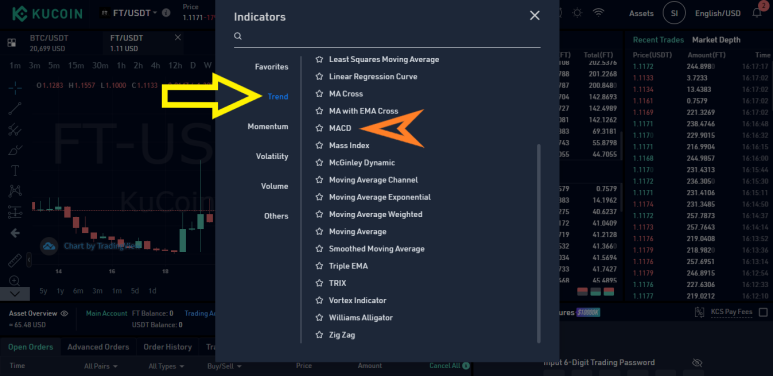Screen dimensions: 773x376
Task: Click the back arrow in chart toolbar
Action: (15, 233)
